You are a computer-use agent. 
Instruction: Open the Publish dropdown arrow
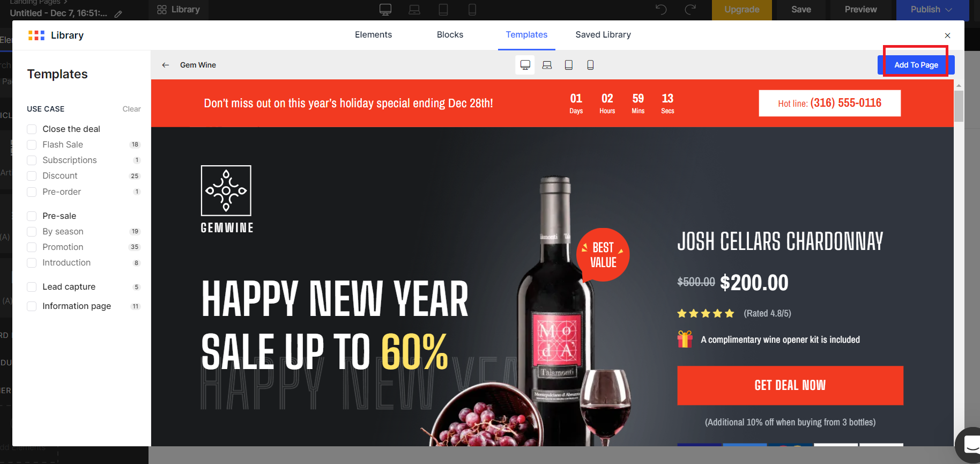tap(949, 10)
